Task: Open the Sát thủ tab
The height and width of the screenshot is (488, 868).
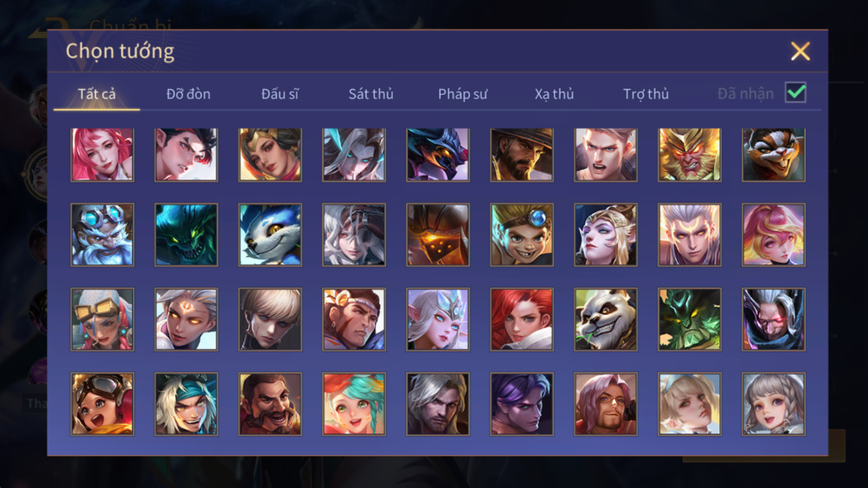Action: (371, 94)
